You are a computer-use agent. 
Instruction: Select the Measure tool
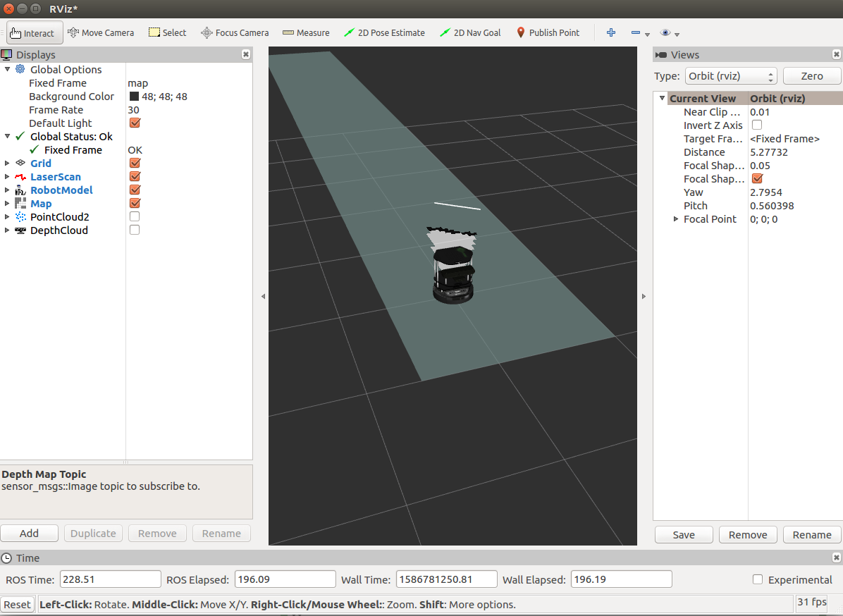point(306,32)
